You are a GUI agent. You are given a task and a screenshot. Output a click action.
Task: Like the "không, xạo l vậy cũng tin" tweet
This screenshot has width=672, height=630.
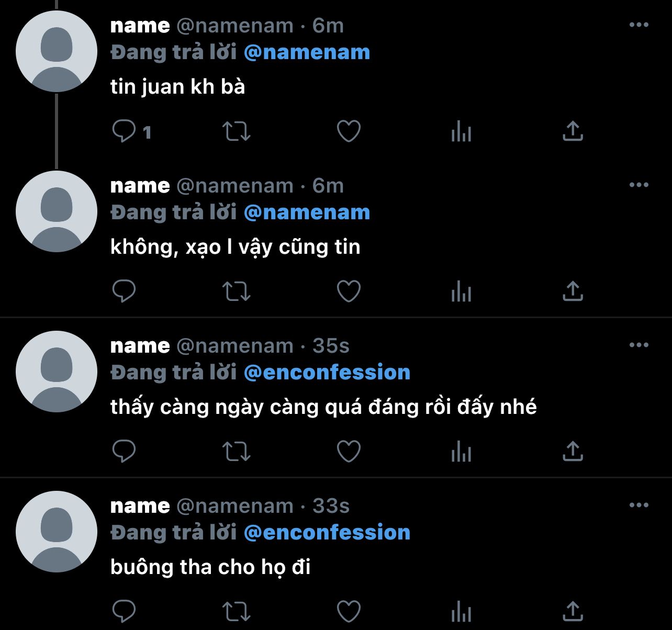coord(349,291)
